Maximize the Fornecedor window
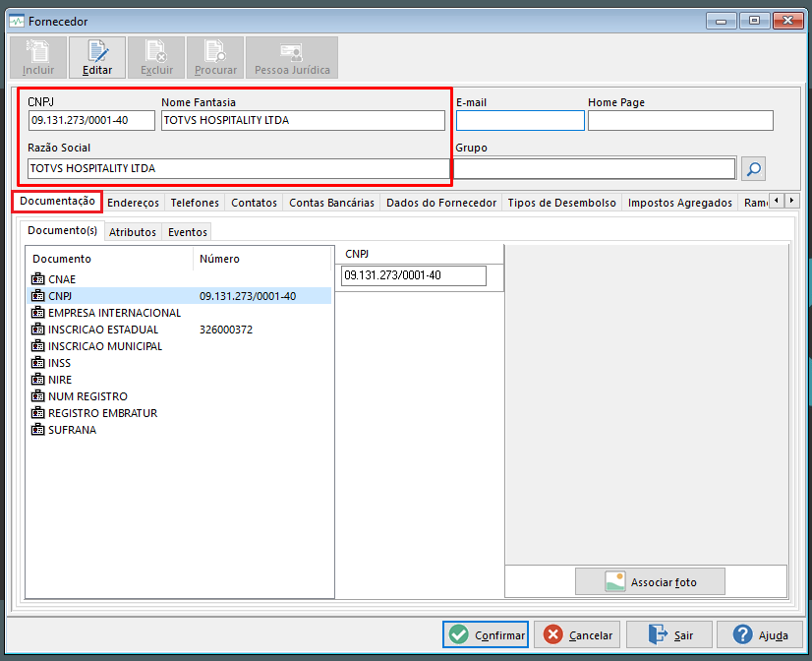Viewport: 812px width, 661px height. click(x=755, y=21)
